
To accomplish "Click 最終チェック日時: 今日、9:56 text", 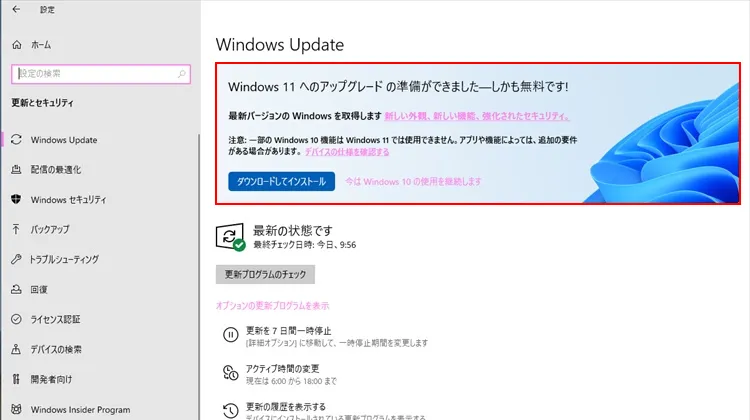I will (305, 245).
